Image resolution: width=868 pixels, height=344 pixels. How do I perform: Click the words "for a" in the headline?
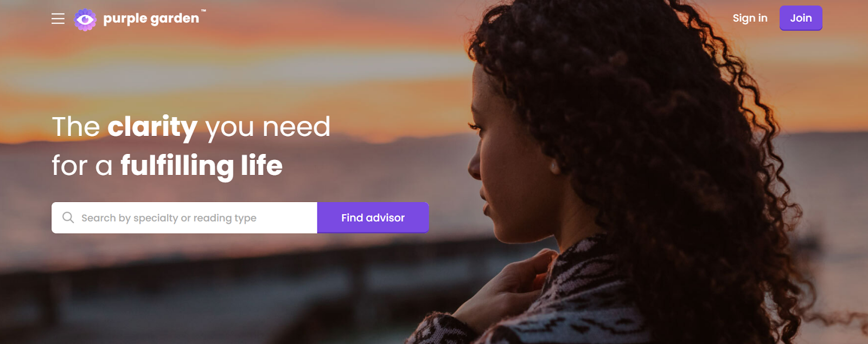(x=82, y=165)
